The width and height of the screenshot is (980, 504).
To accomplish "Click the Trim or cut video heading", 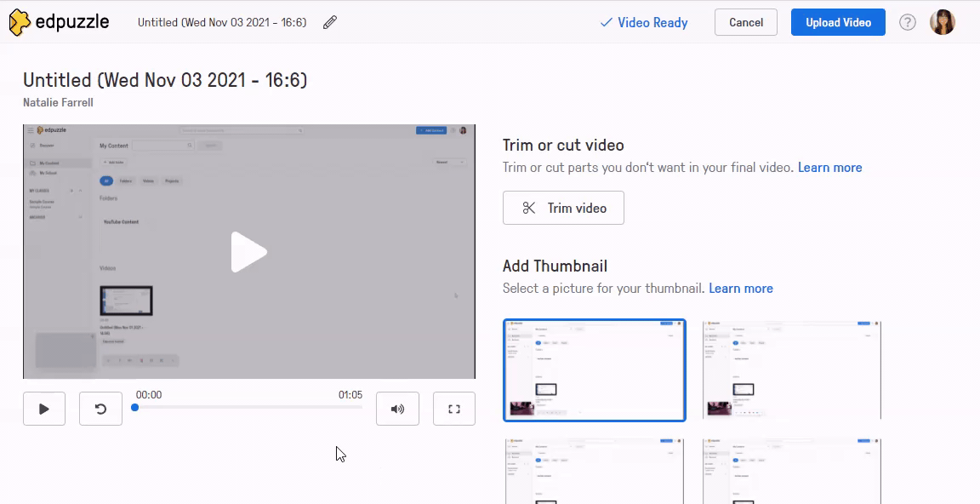I will pos(563,145).
